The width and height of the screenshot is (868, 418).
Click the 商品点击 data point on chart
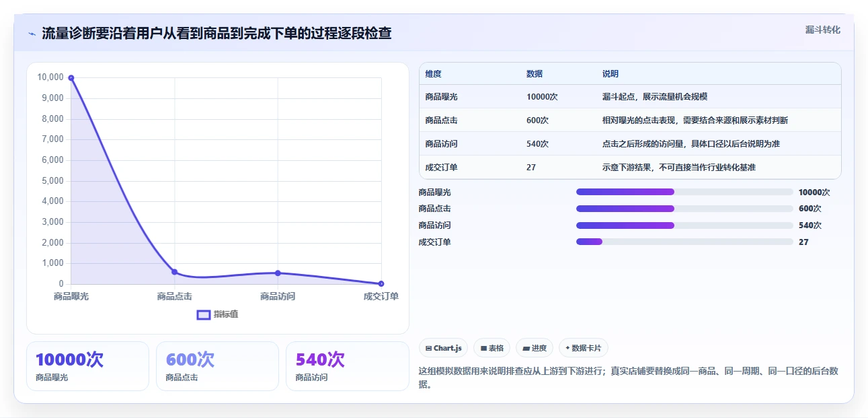pyautogui.click(x=175, y=272)
